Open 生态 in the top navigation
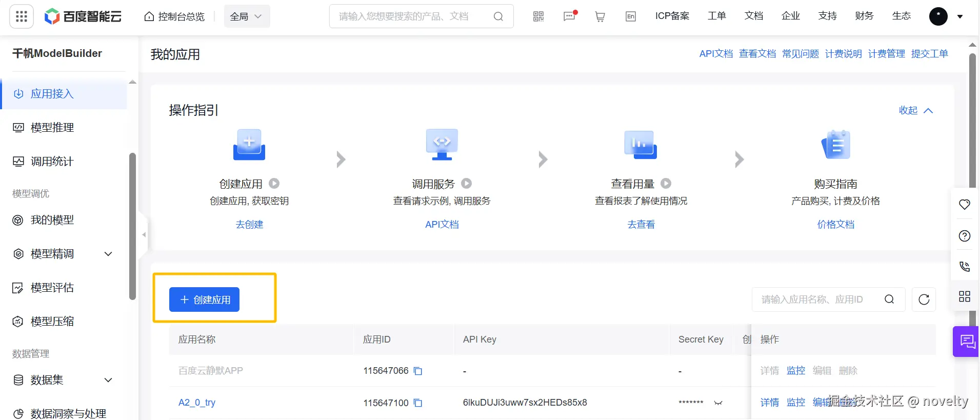The width and height of the screenshot is (980, 420). pyautogui.click(x=902, y=16)
